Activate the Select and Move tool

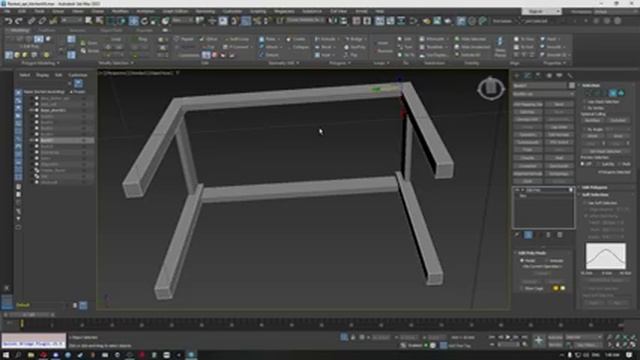click(x=133, y=21)
